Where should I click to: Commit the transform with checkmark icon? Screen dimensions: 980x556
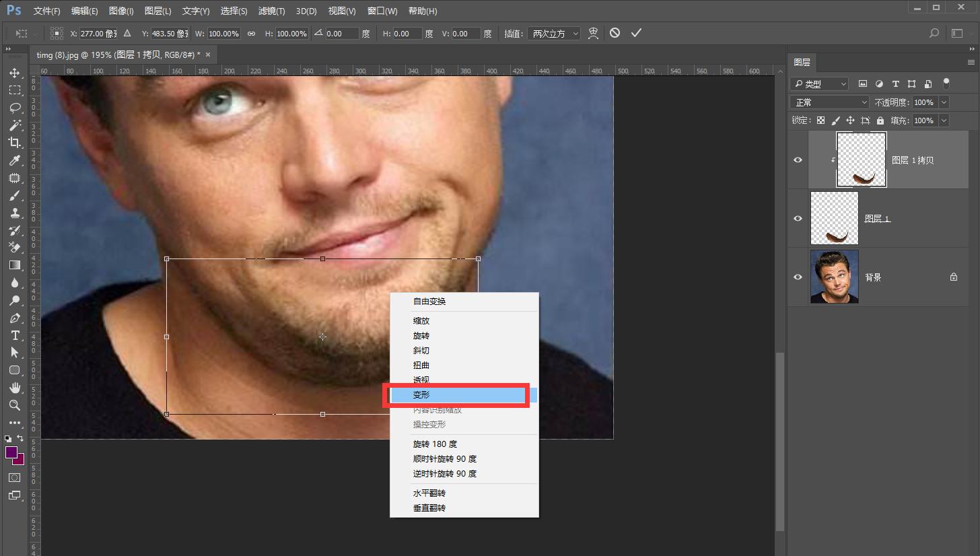pos(636,33)
